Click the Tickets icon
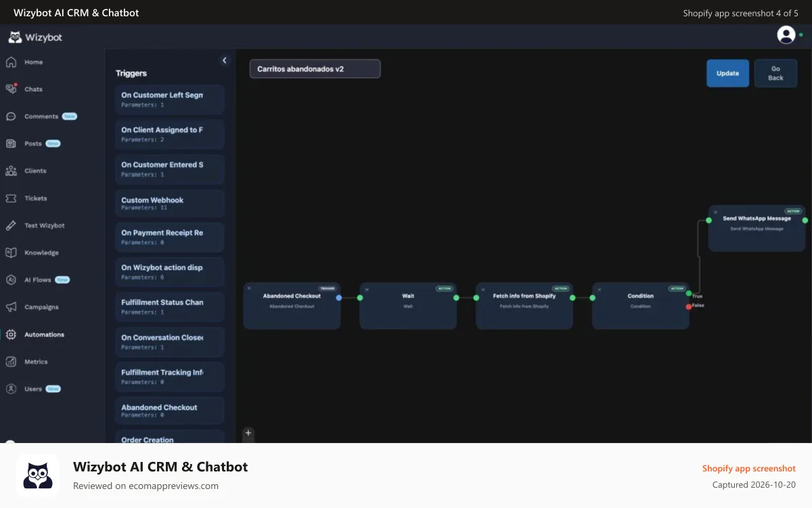This screenshot has height=508, width=812. (11, 198)
